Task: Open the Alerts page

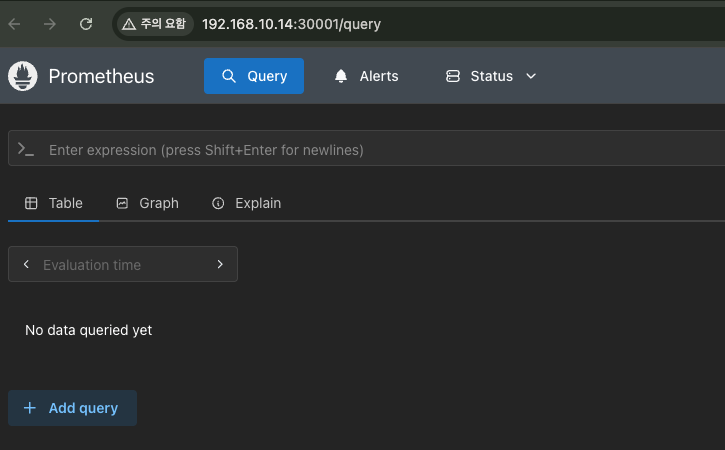Action: coord(366,76)
